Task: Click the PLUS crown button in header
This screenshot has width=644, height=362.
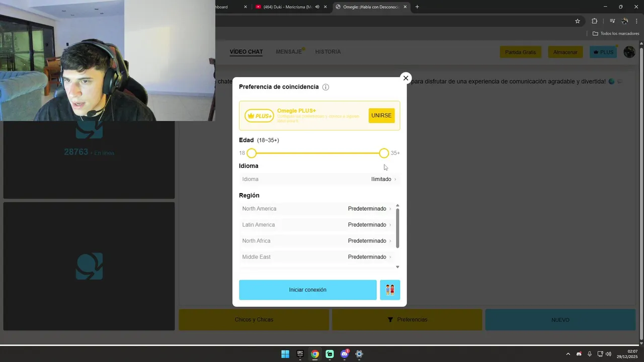Action: click(x=603, y=52)
